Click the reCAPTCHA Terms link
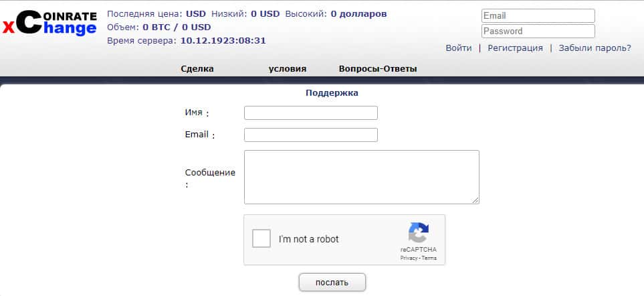This screenshot has height=296, width=644. pos(429,258)
